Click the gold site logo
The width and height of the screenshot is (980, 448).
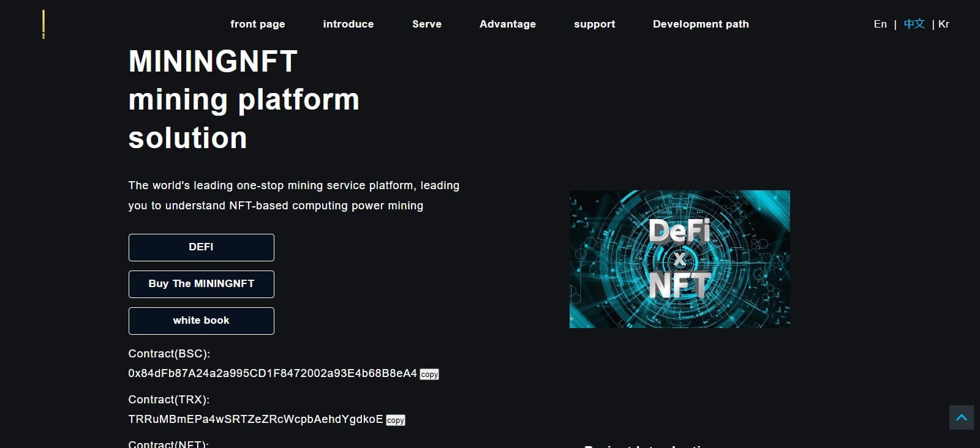(x=43, y=24)
